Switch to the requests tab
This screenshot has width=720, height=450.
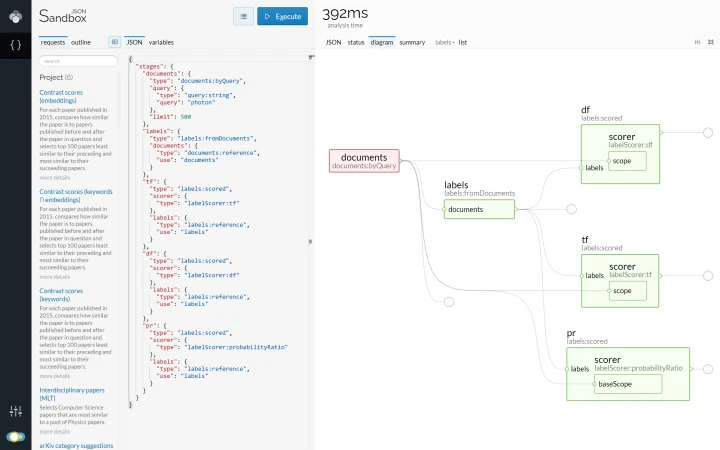point(53,42)
